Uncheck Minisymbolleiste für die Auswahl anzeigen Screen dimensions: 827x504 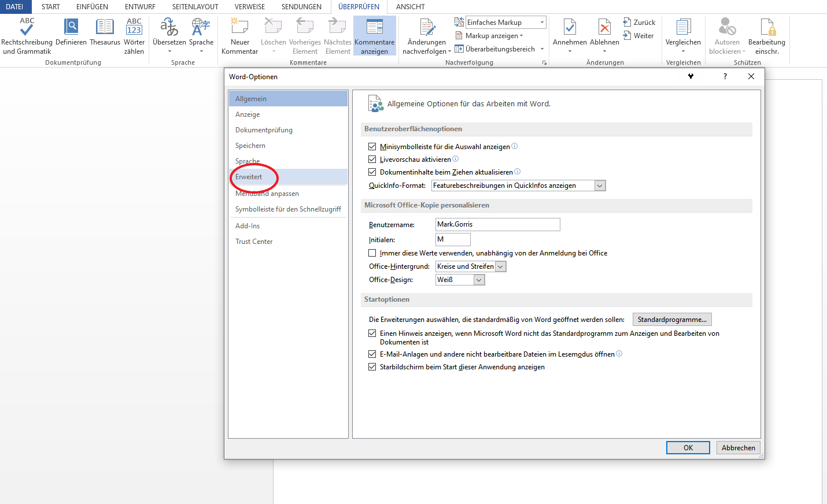click(x=372, y=147)
